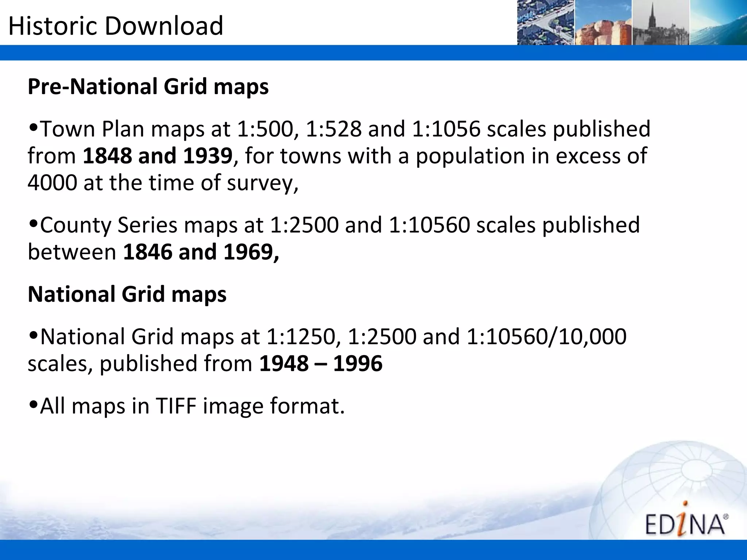Click the church spire photo in header
The image size is (747, 560).
point(661,23)
